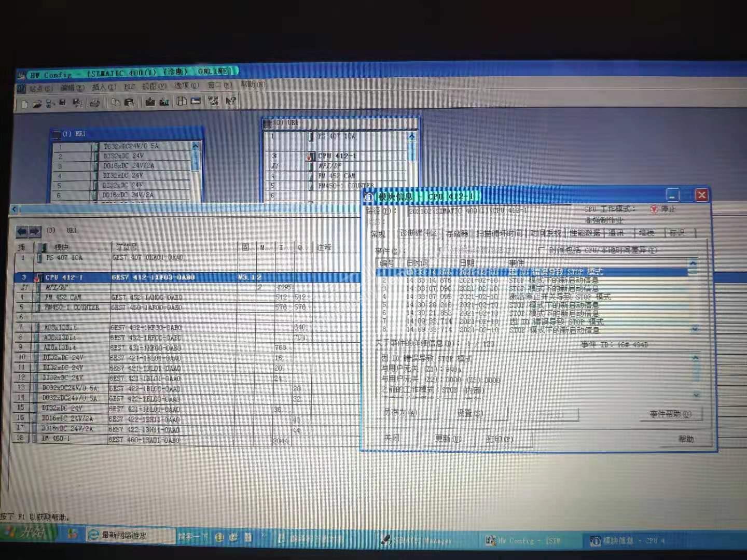Open the Options menu
747x560 pixels.
[x=186, y=86]
